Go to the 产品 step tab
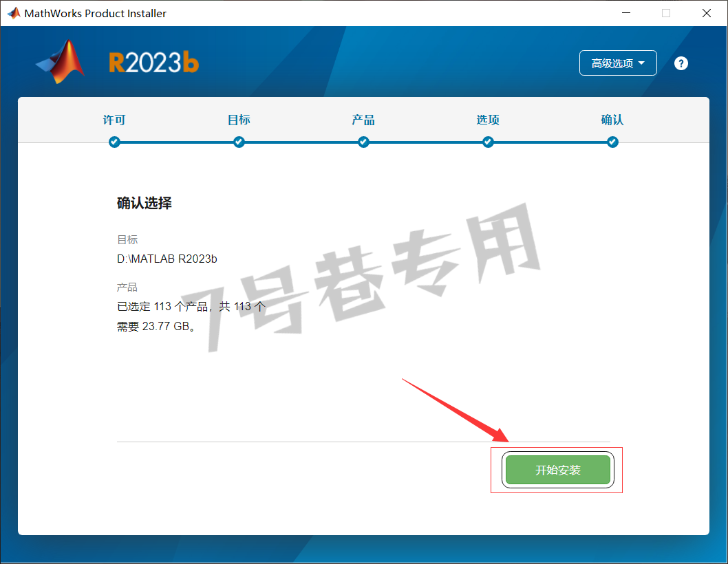 [x=363, y=120]
